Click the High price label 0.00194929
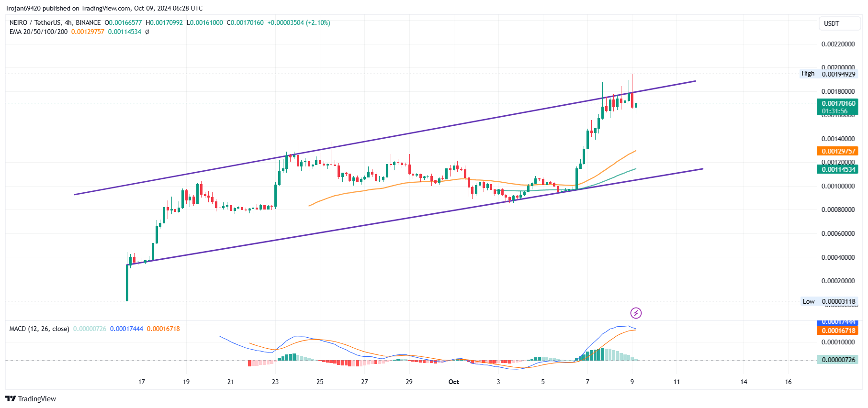 [838, 74]
